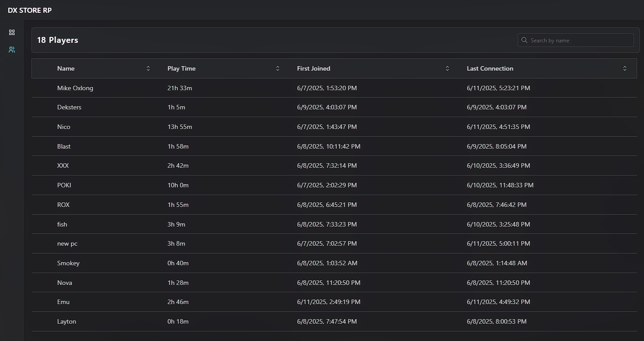This screenshot has height=341, width=644.
Task: Sort by the Play Time header text
Action: point(181,68)
